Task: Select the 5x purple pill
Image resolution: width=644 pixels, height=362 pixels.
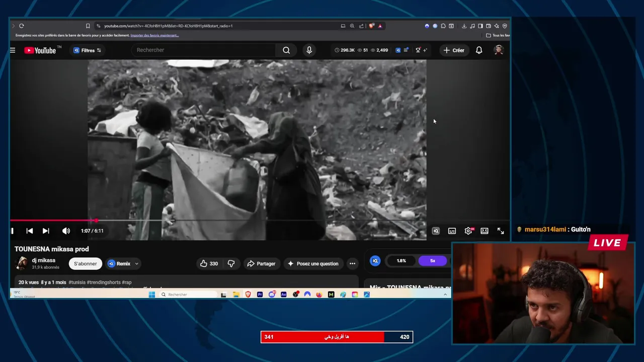Action: coord(433,260)
